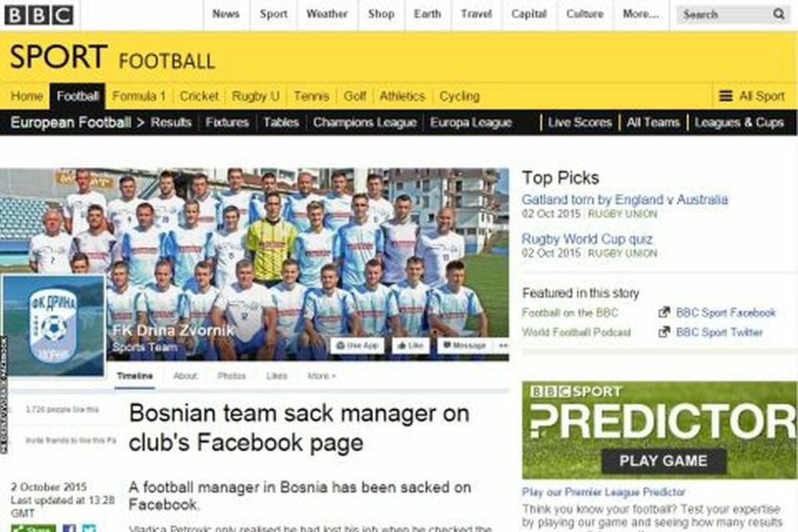The height and width of the screenshot is (532, 798).
Task: Open Gatland torn by England v Australia
Action: 624,199
